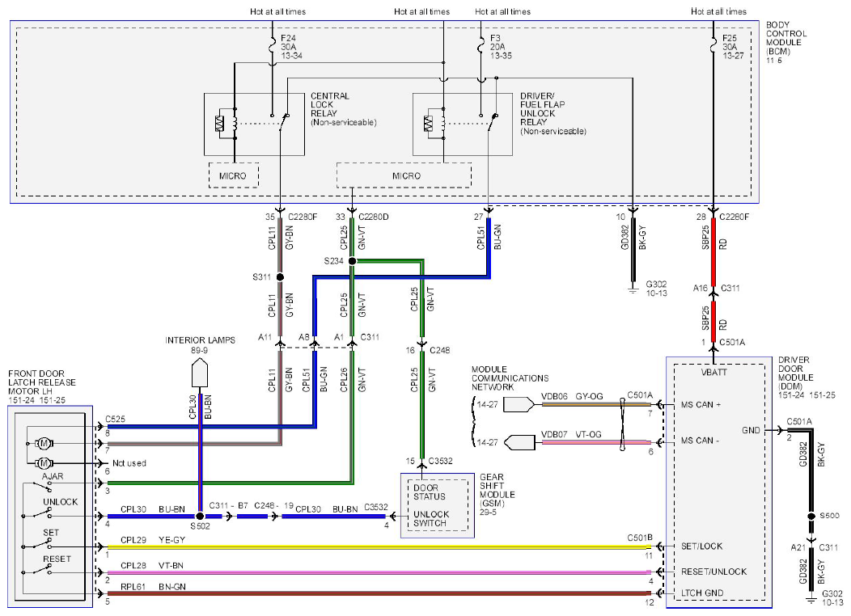Click the F3 20A fuse symbol
The image size is (851, 616).
(x=481, y=46)
